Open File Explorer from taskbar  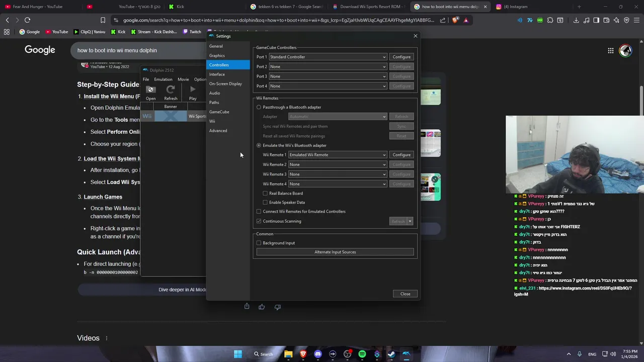pyautogui.click(x=288, y=354)
